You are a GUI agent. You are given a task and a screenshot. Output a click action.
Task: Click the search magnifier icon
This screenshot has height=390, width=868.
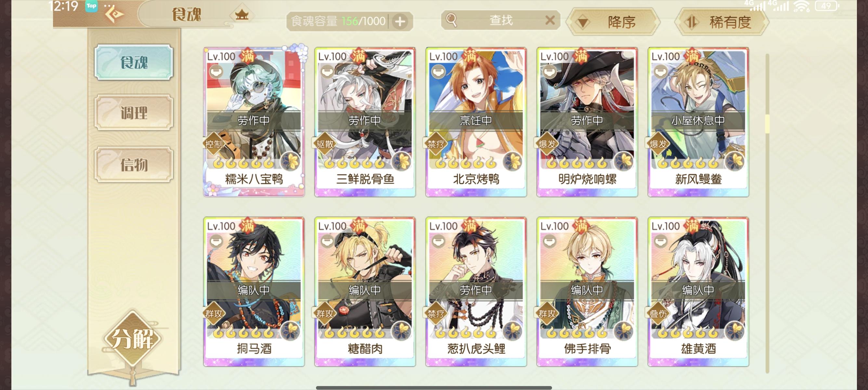pos(452,20)
